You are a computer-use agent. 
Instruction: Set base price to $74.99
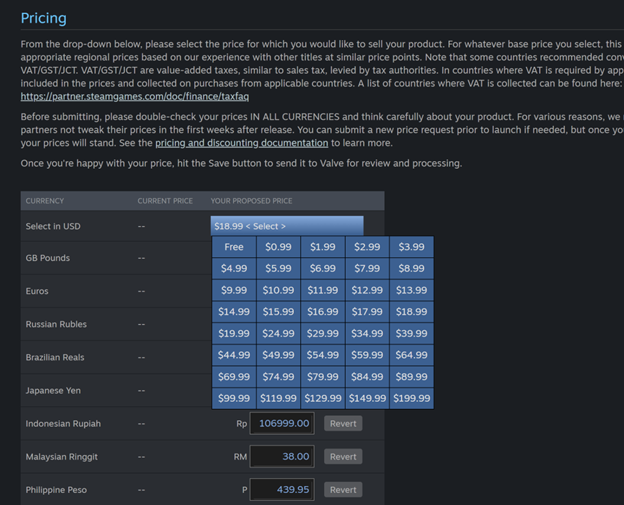[x=278, y=376]
